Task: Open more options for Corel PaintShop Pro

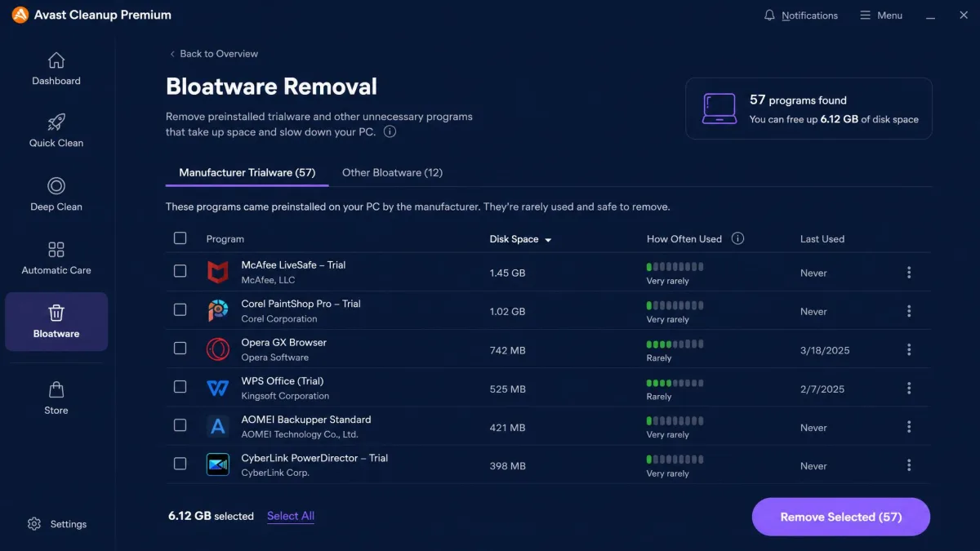Action: tap(909, 311)
